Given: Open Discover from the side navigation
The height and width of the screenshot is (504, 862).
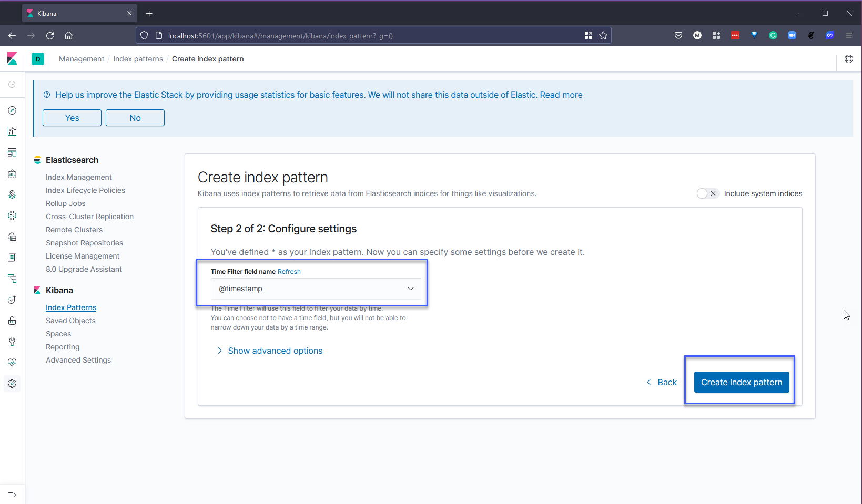Looking at the screenshot, I should (12, 110).
